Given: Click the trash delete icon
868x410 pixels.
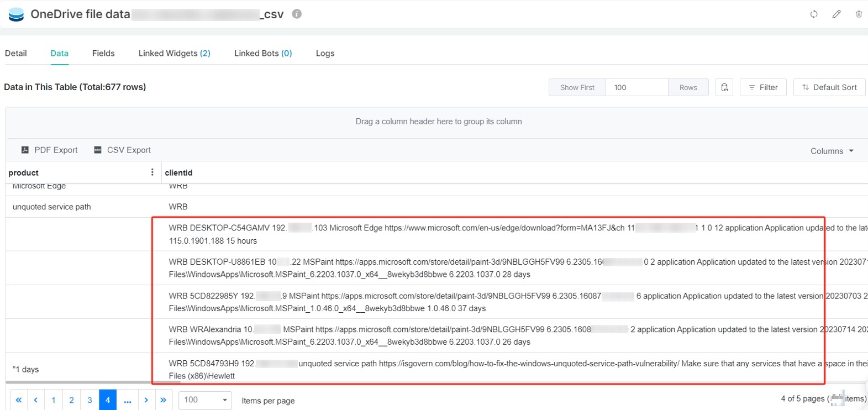Looking at the screenshot, I should click(x=859, y=14).
